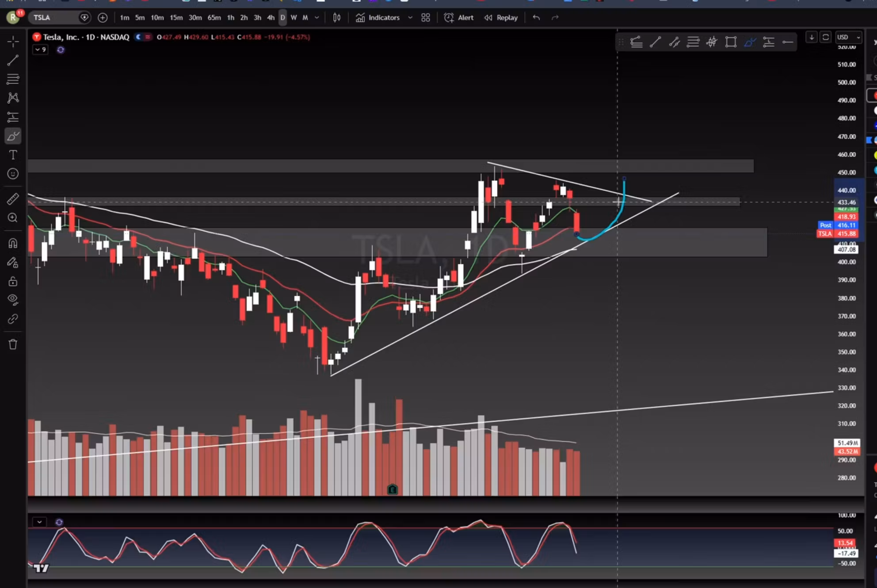
Task: Open the Fibonacci tools group in left sidebar
Action: coord(13,79)
